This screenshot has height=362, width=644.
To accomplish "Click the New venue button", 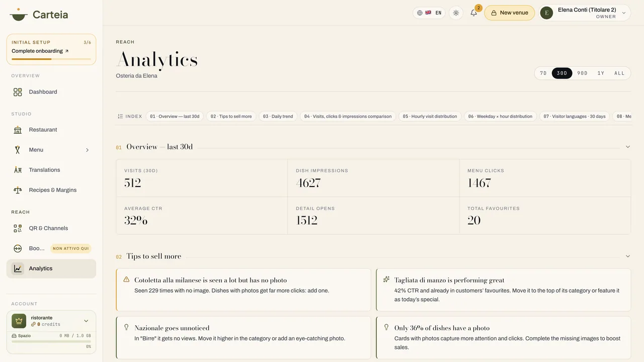I will point(509,13).
